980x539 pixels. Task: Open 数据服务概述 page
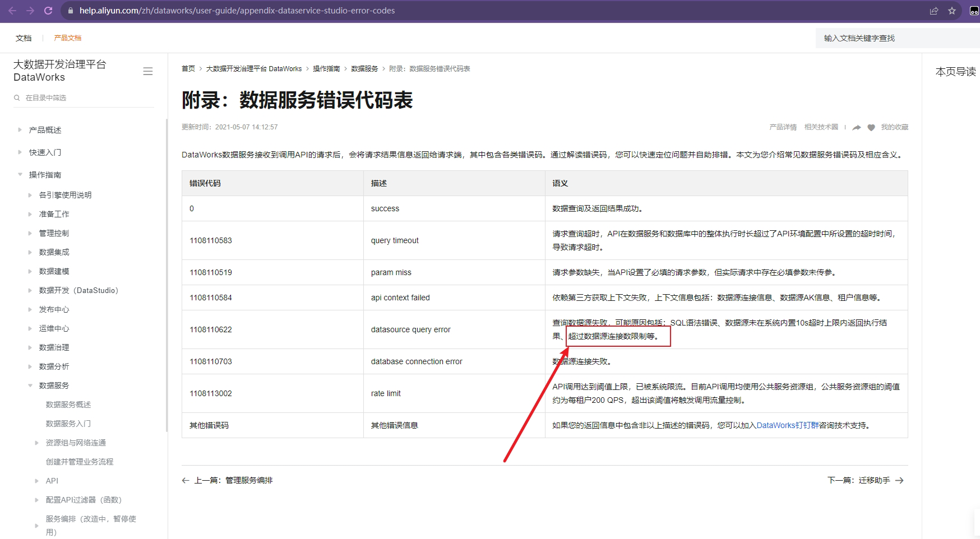[68, 405]
